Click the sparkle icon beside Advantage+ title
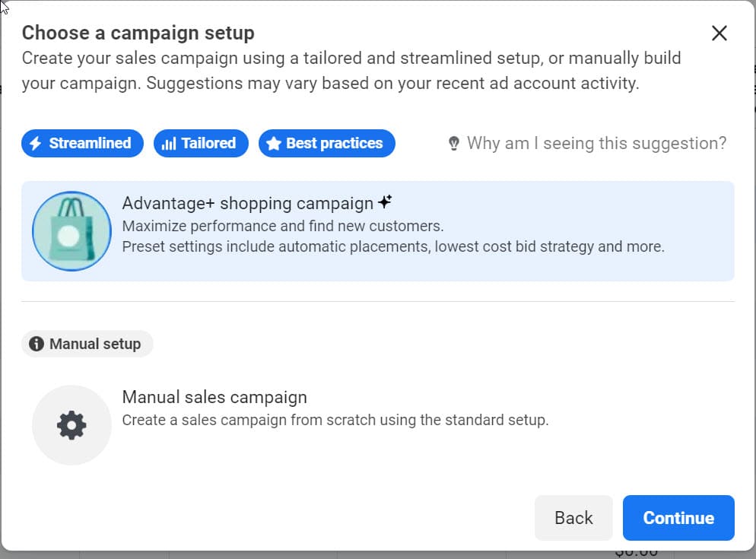 pyautogui.click(x=385, y=202)
